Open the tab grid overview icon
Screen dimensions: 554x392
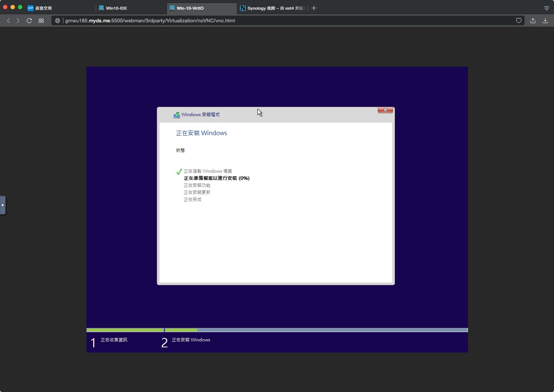[x=41, y=20]
